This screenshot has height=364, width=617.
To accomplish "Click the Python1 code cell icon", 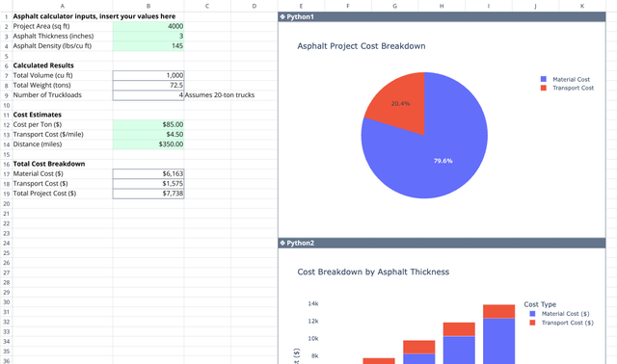I will (282, 17).
